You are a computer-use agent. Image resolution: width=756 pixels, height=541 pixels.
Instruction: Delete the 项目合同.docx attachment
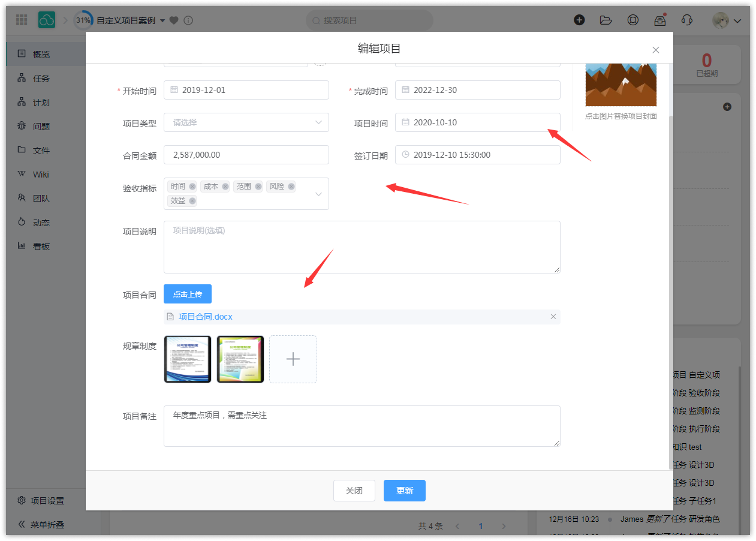click(553, 317)
